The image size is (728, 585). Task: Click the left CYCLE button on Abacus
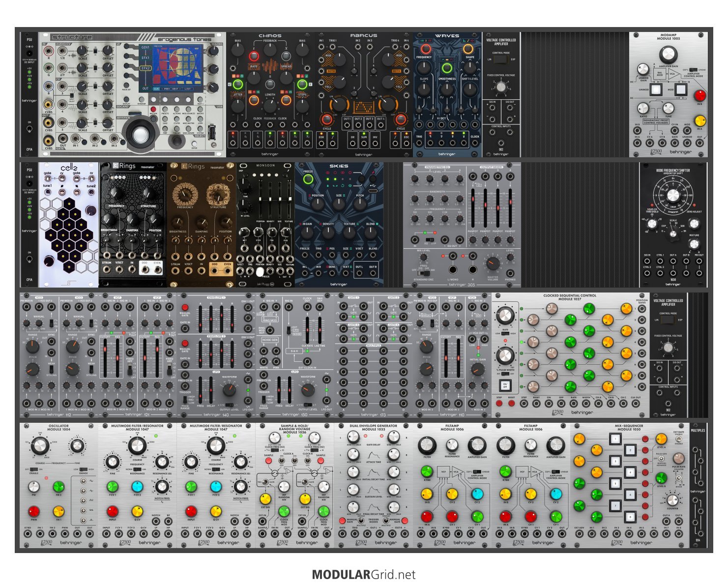[x=326, y=119]
